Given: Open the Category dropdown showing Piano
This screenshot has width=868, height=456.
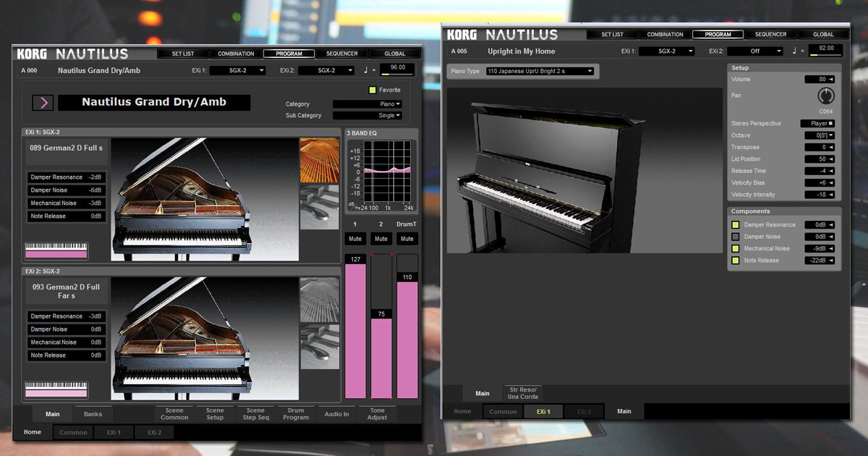Looking at the screenshot, I should (367, 104).
